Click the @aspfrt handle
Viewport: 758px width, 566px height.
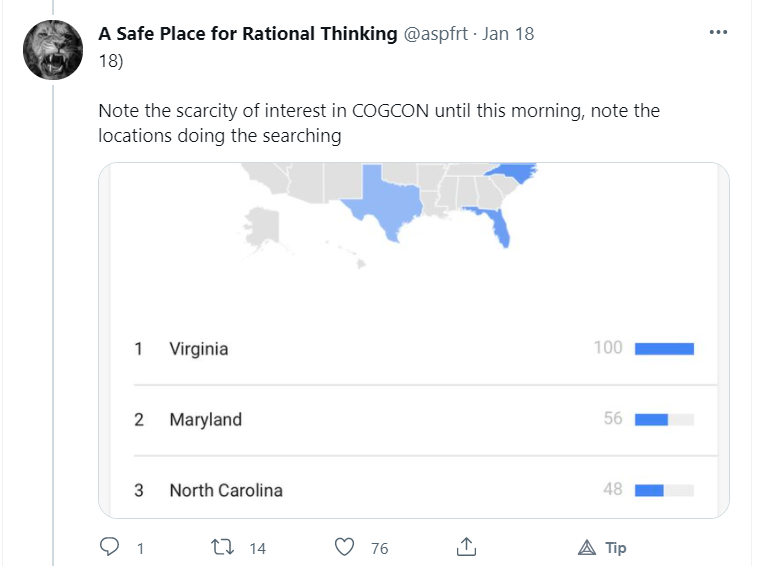[x=436, y=34]
